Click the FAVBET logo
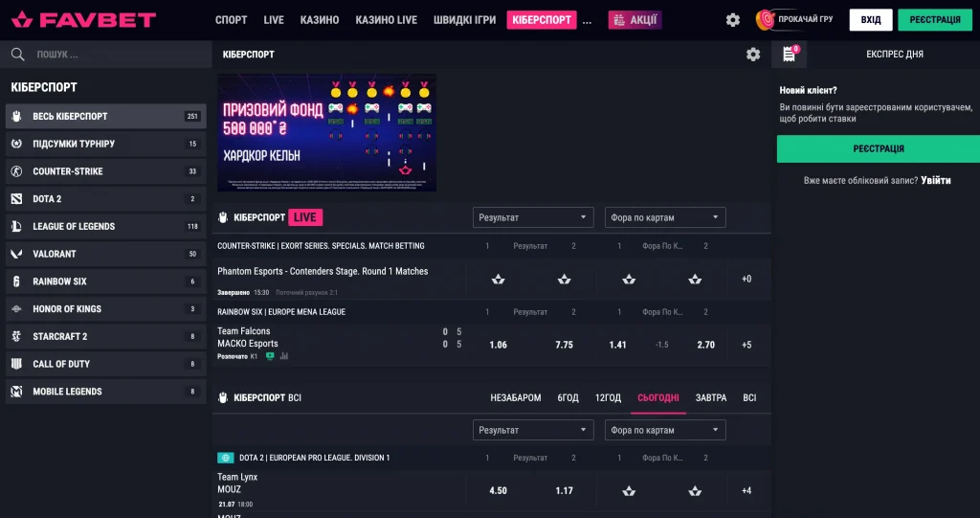The width and height of the screenshot is (980, 518). click(84, 20)
